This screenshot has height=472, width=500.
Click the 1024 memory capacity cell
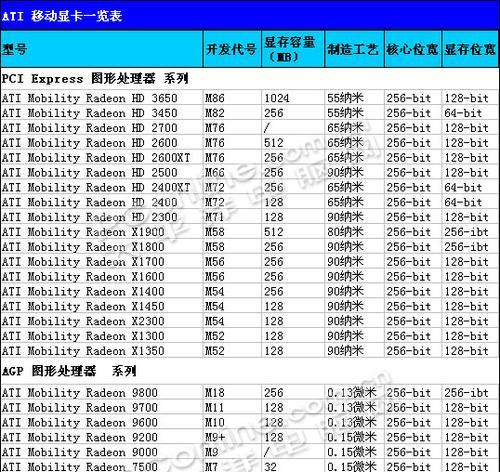pyautogui.click(x=293, y=98)
